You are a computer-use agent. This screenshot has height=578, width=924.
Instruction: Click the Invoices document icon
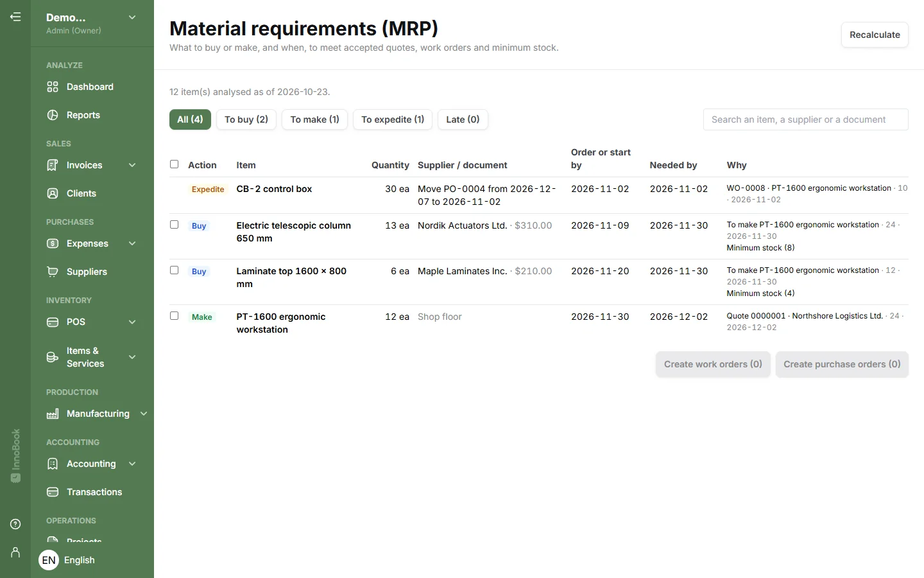click(x=53, y=165)
